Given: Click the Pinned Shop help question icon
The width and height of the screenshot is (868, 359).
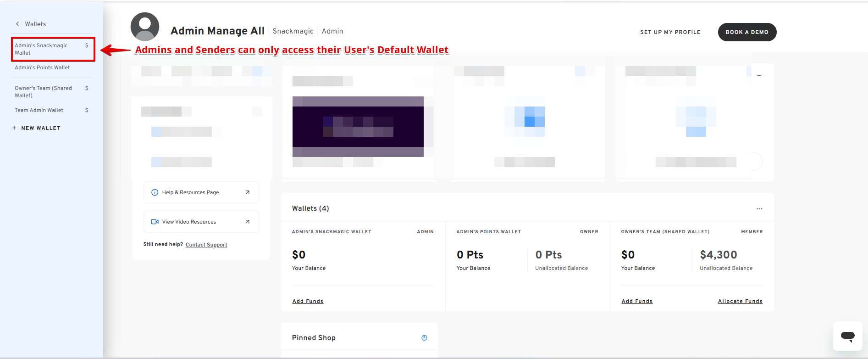Looking at the screenshot, I should pyautogui.click(x=424, y=338).
